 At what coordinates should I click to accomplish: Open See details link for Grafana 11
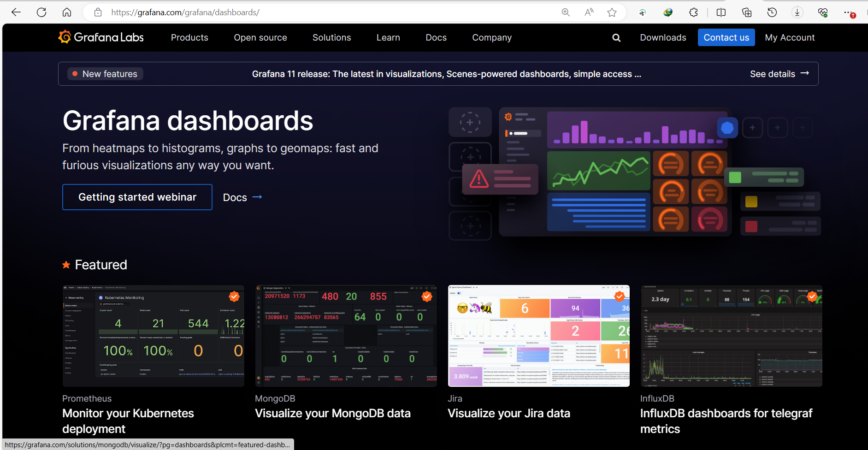pyautogui.click(x=779, y=74)
